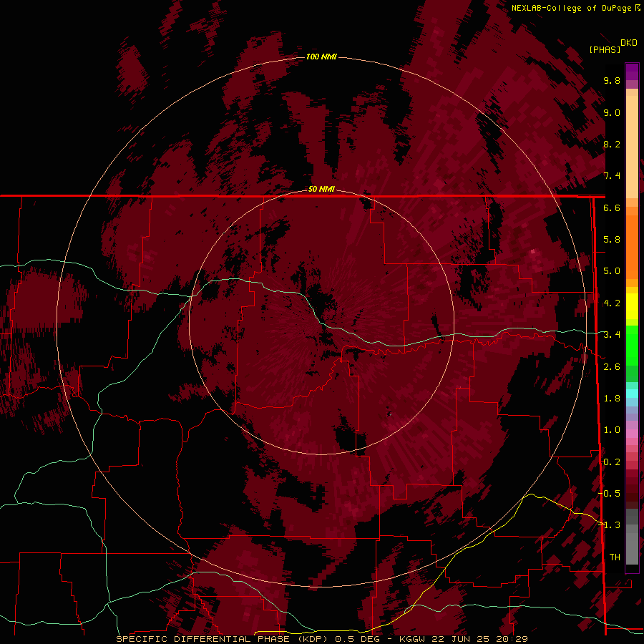Click the 50 NMI range ring label
This screenshot has width=644, height=644.
pyautogui.click(x=321, y=189)
